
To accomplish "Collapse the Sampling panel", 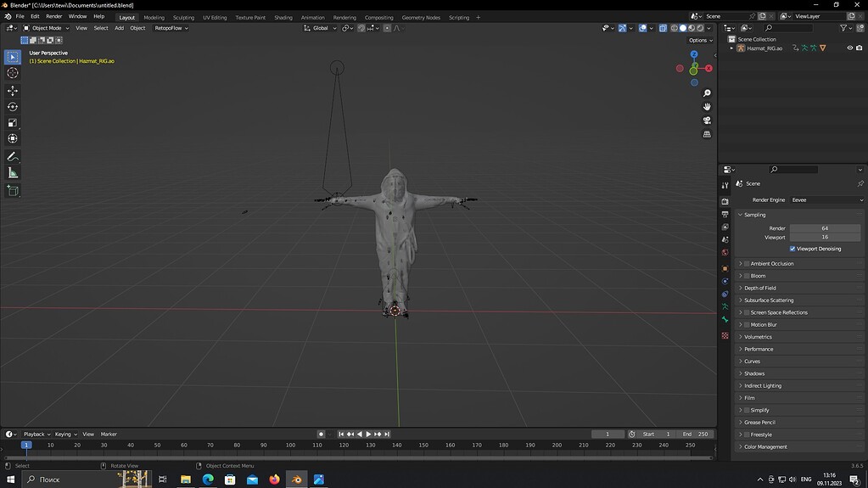I will (x=754, y=215).
